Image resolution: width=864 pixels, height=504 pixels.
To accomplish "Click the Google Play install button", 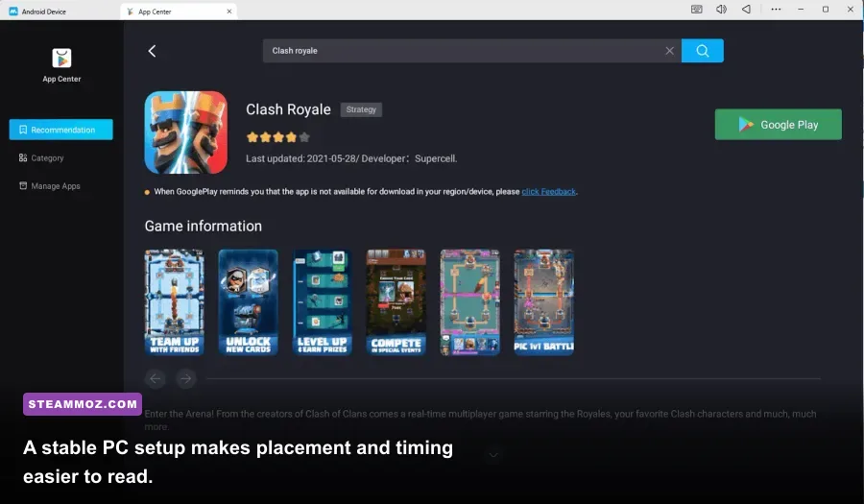I will 778,125.
